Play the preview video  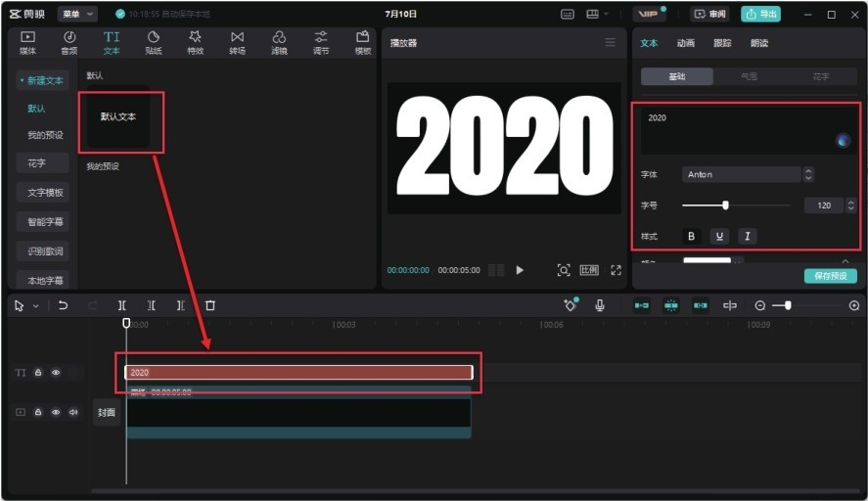click(520, 270)
